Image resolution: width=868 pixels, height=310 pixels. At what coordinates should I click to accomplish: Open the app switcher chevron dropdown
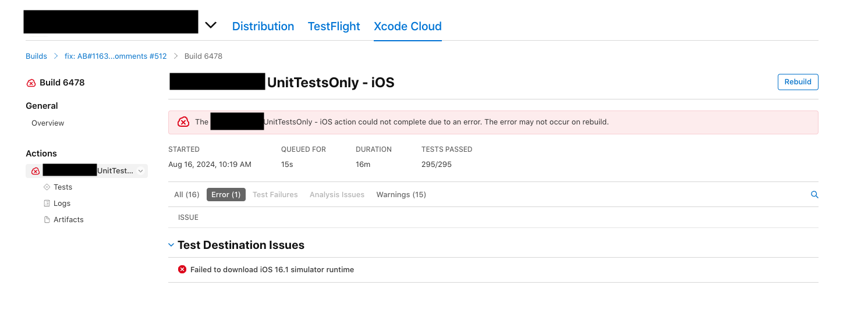tap(211, 26)
